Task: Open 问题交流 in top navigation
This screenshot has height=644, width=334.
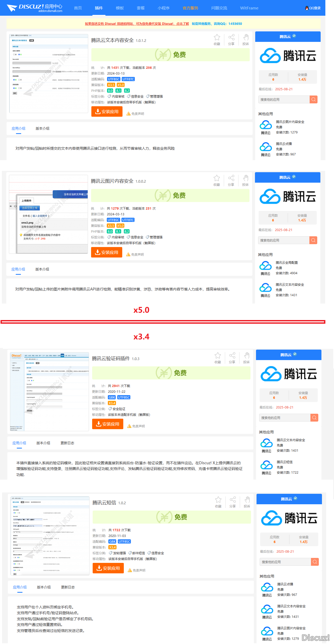Action: [x=219, y=8]
